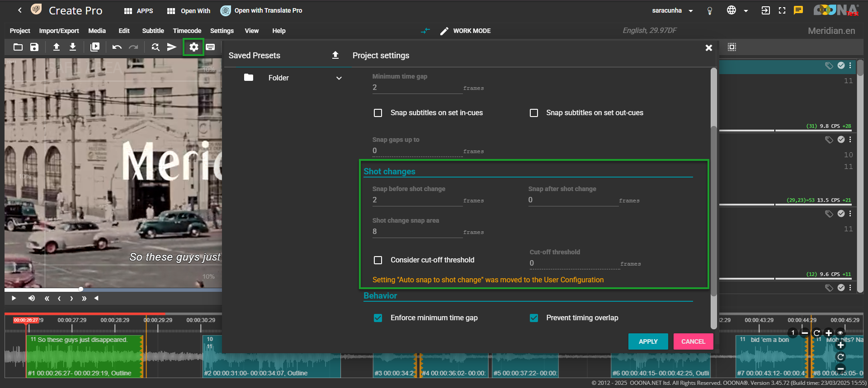This screenshot has width=868, height=388.
Task: Click the lightbulb hints icon
Action: 710,11
